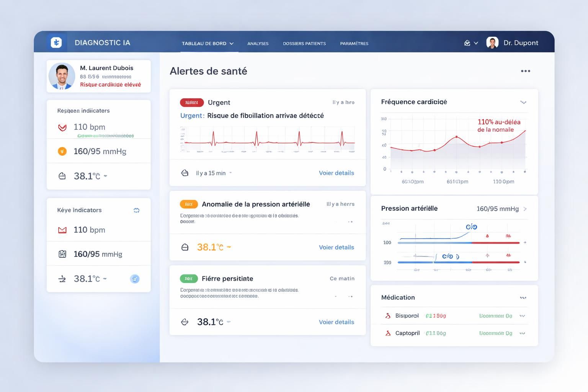Open the Analyses menu
The width and height of the screenshot is (588, 392).
tap(258, 43)
